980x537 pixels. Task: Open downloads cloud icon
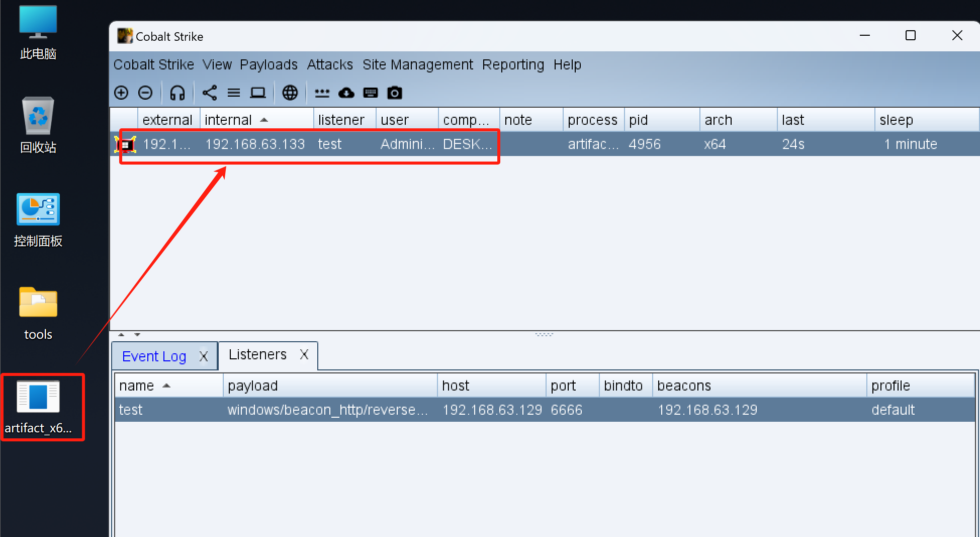tap(346, 93)
